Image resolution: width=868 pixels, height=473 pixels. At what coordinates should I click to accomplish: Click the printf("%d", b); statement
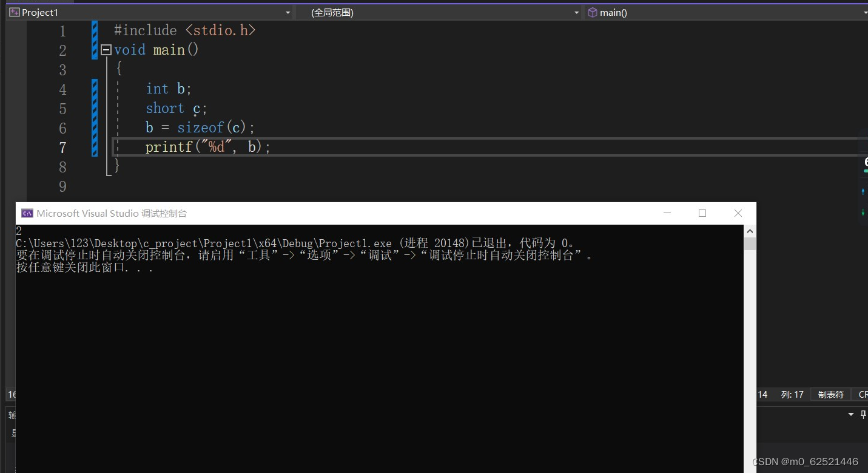[x=208, y=147]
